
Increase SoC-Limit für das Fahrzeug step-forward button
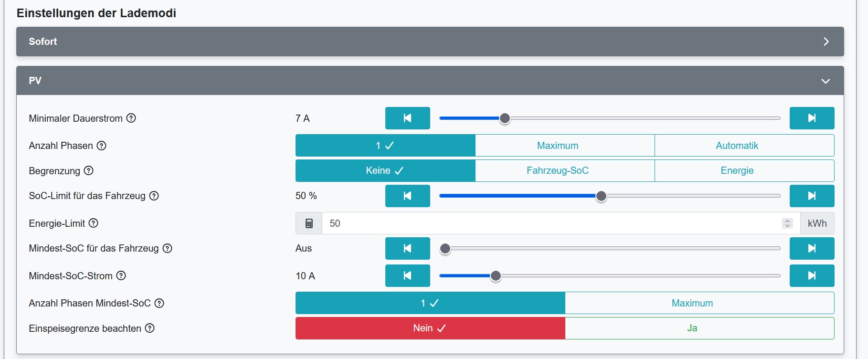click(x=812, y=196)
